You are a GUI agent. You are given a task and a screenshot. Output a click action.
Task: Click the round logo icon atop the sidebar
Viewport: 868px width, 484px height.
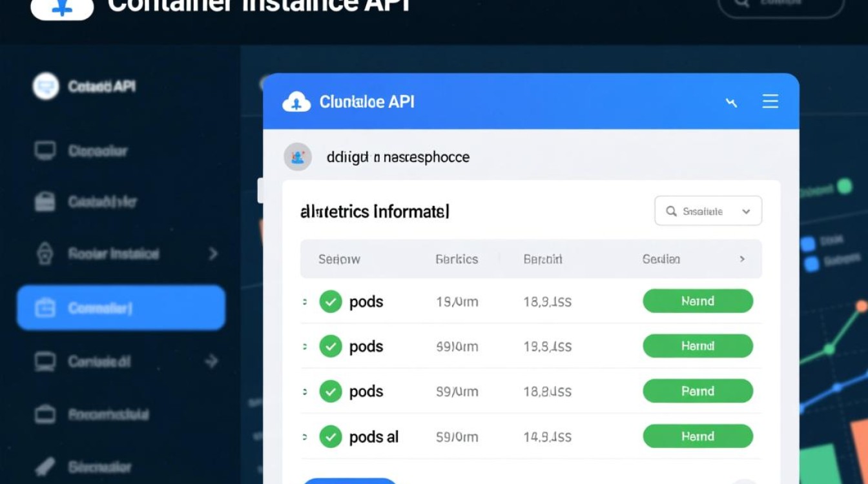coord(46,86)
